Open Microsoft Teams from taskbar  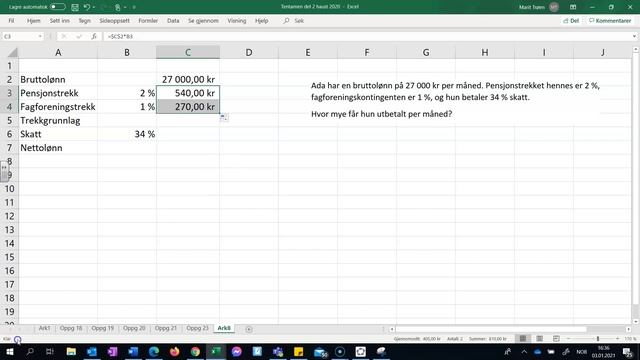(x=278, y=351)
